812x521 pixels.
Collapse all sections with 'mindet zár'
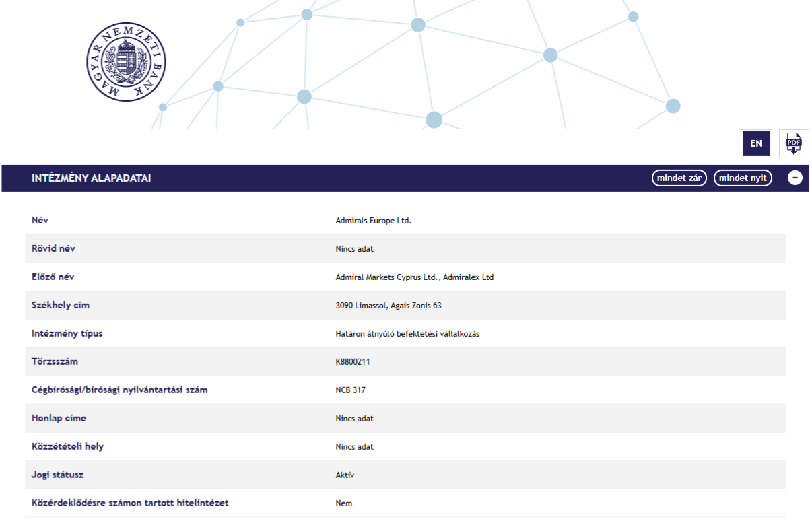[x=679, y=178]
